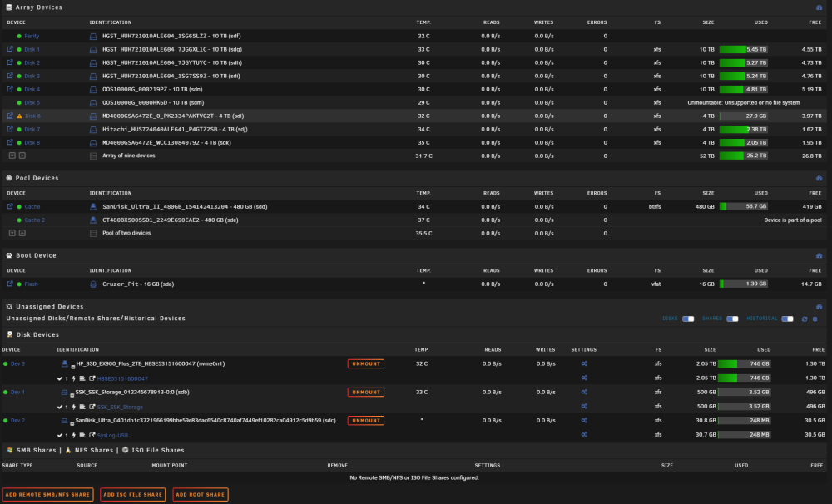Click Add ISO File Share
The image size is (832, 504).
coord(132,495)
